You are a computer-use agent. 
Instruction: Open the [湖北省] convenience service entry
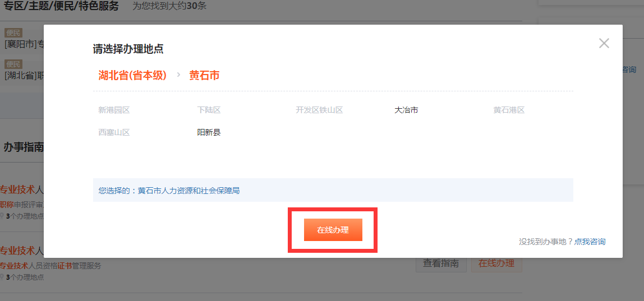coord(24,75)
